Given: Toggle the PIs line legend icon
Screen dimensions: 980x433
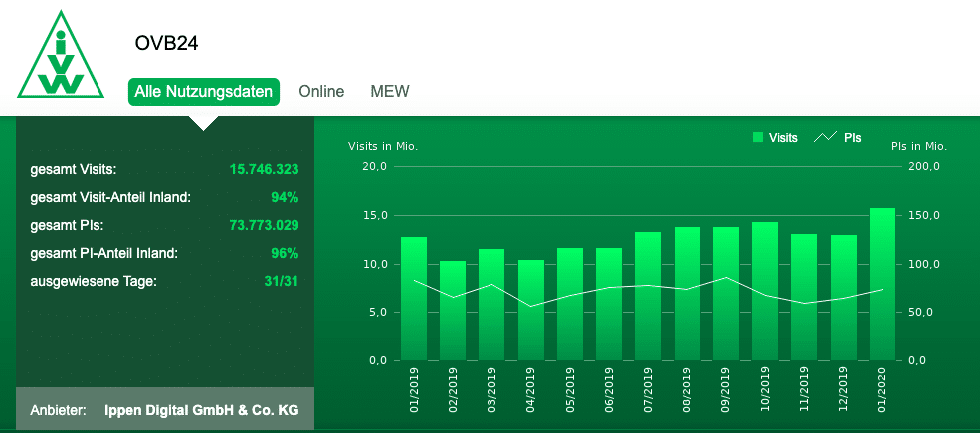Looking at the screenshot, I should point(825,138).
